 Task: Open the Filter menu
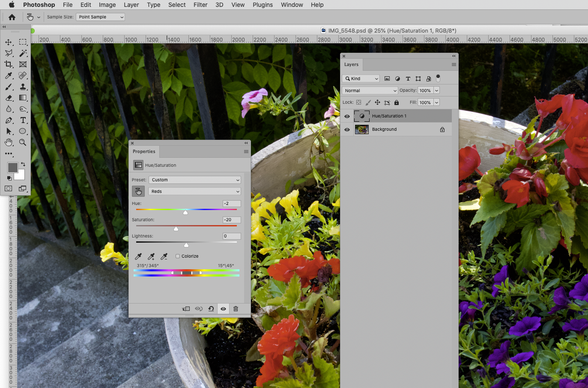click(x=200, y=5)
